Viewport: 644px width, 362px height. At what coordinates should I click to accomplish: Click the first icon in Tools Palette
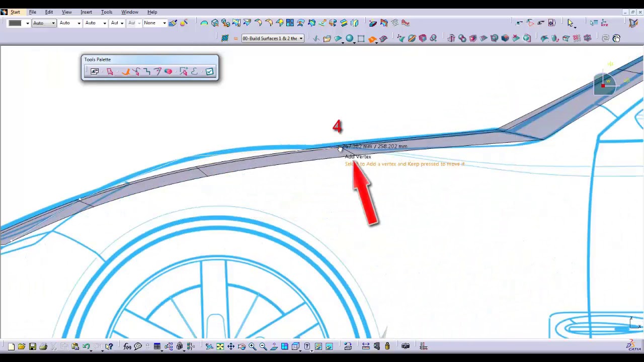pyautogui.click(x=95, y=71)
